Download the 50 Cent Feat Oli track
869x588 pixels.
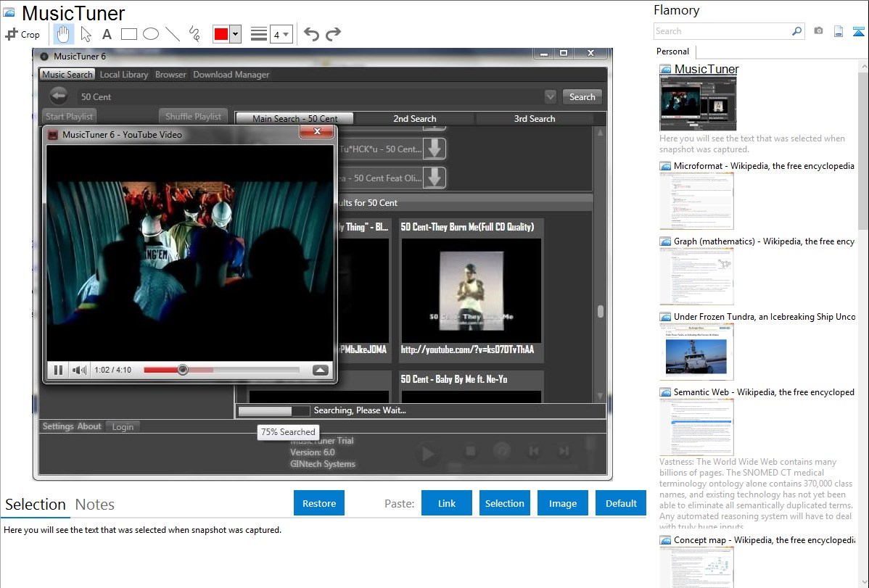(434, 178)
